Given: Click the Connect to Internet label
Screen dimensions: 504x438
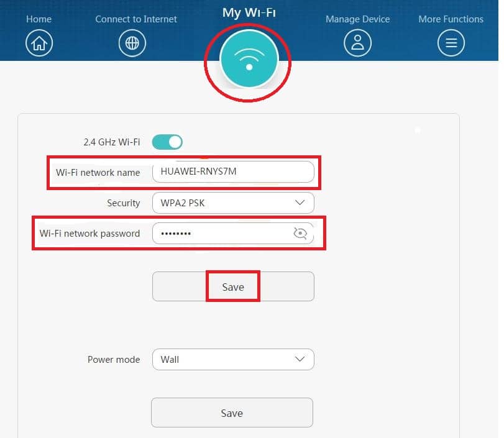Looking at the screenshot, I should [x=136, y=19].
